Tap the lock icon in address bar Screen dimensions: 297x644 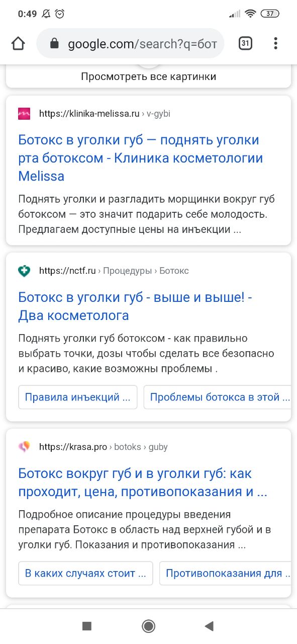point(55,44)
